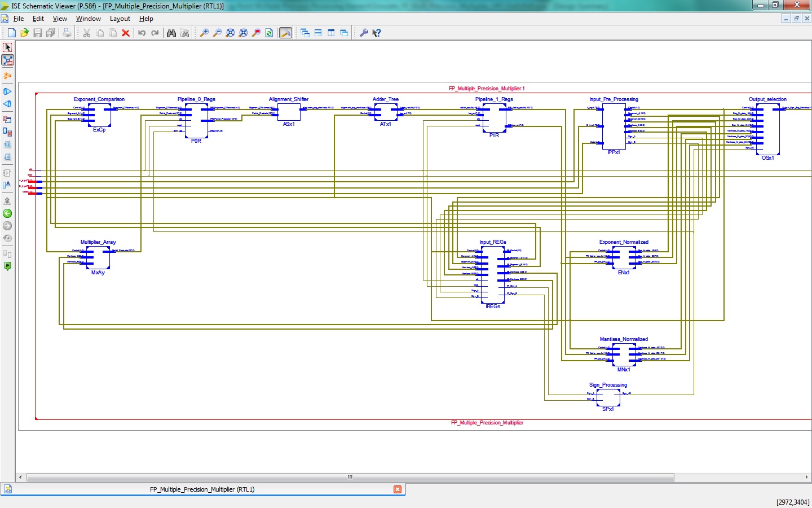Choose the Select pointer tool in sidebar

click(7, 47)
